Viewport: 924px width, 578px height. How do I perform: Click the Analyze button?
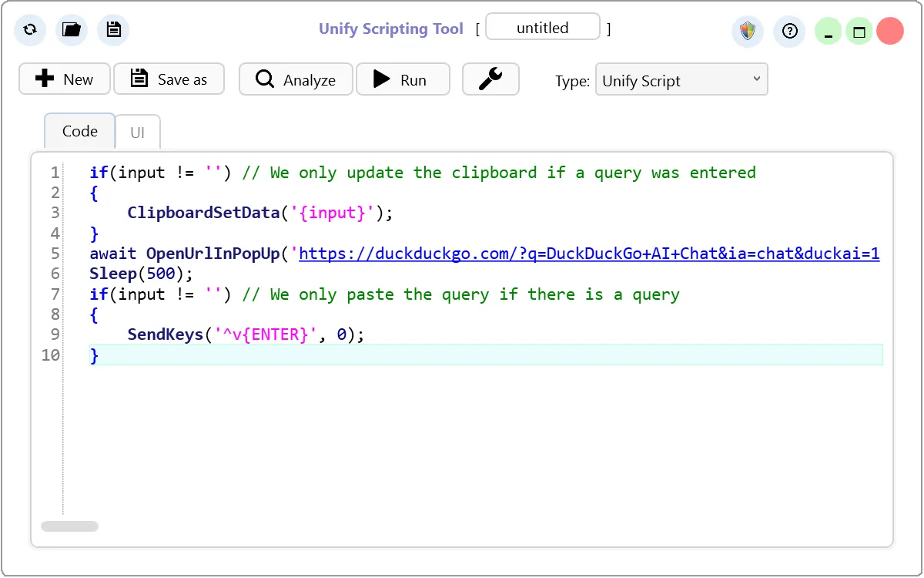296,79
